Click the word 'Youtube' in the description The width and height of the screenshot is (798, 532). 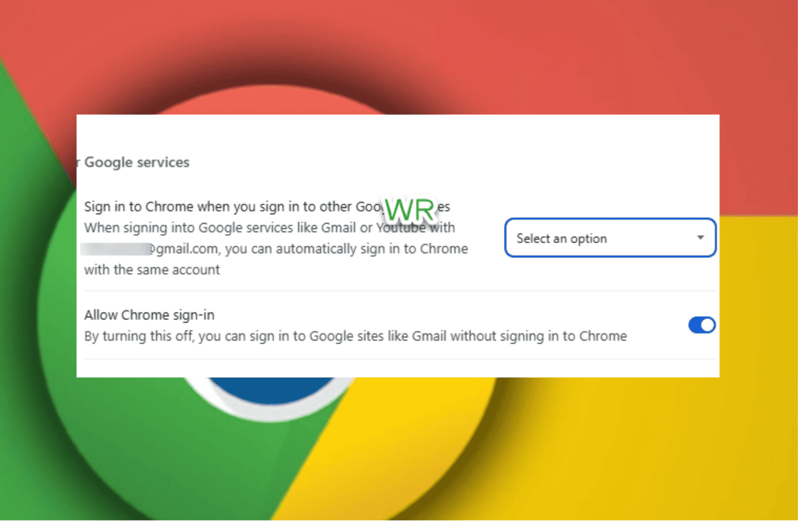click(401, 228)
